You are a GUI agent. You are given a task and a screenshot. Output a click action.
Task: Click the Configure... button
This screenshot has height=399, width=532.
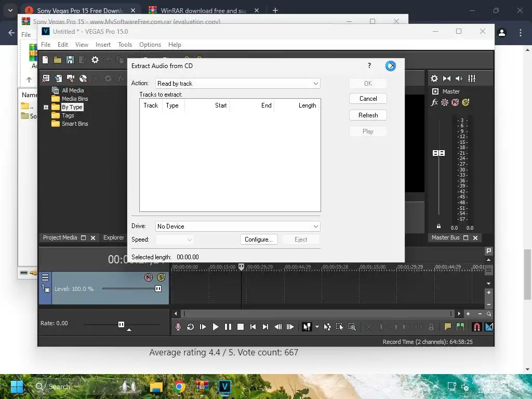point(259,240)
